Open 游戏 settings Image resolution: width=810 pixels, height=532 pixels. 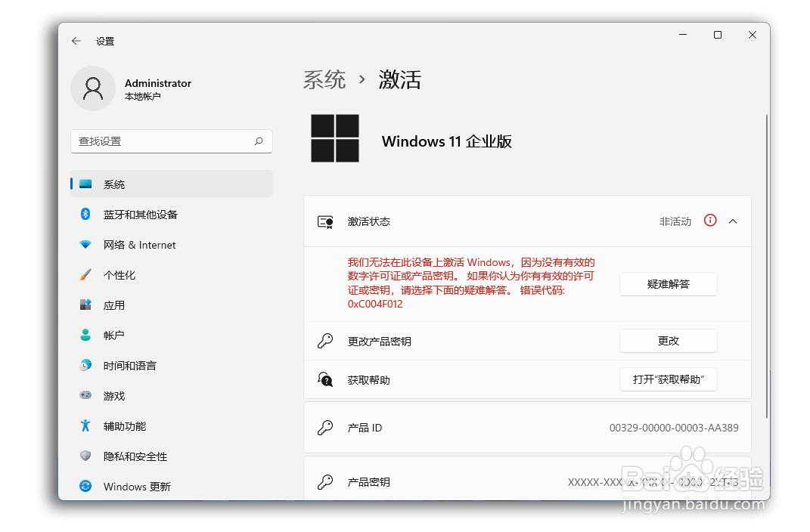172,396
